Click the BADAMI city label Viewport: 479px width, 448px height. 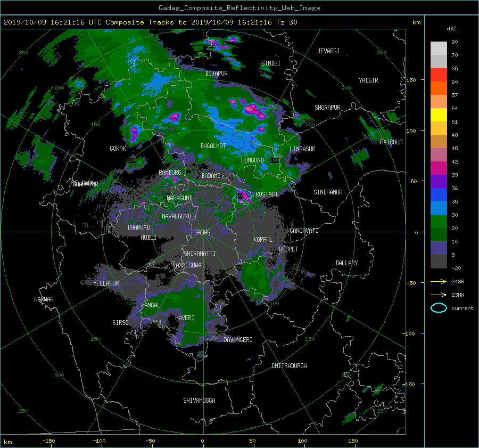[x=211, y=176]
